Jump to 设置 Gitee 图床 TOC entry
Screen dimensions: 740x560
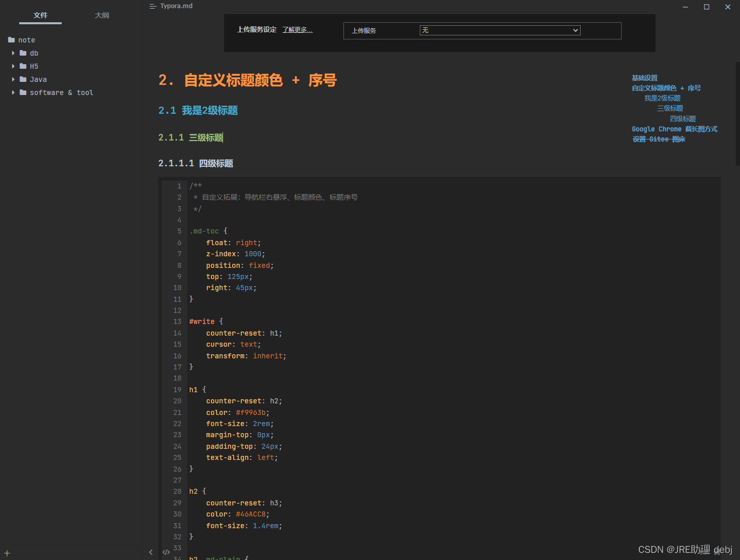(x=659, y=139)
